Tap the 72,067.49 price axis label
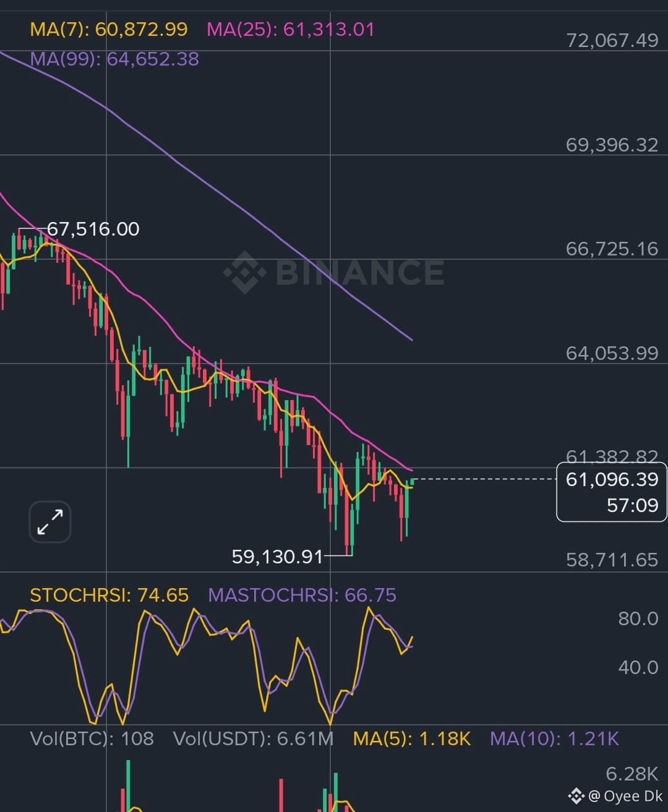Image resolution: width=668 pixels, height=812 pixels. pos(612,41)
